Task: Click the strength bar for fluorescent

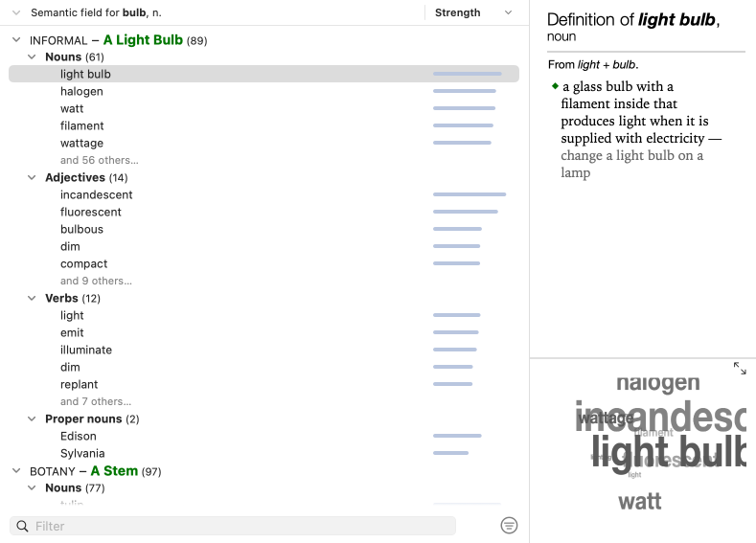Action: (x=466, y=212)
